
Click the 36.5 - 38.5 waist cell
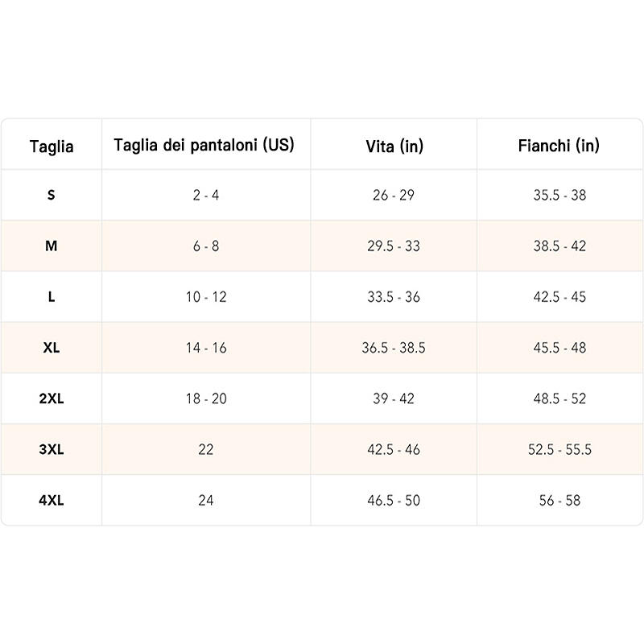[x=394, y=348]
